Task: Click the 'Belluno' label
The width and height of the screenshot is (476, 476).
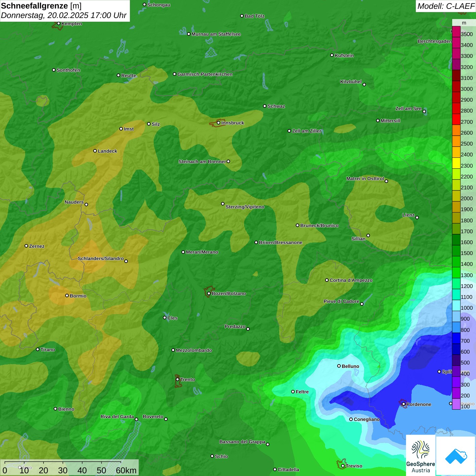Action: click(351, 366)
